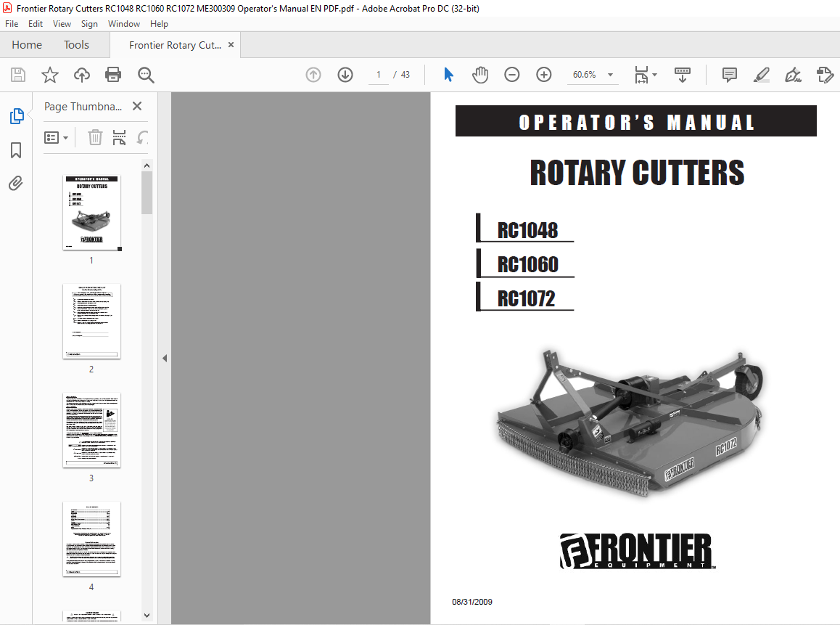Open Stamp tool in toolbar

[x=825, y=75]
